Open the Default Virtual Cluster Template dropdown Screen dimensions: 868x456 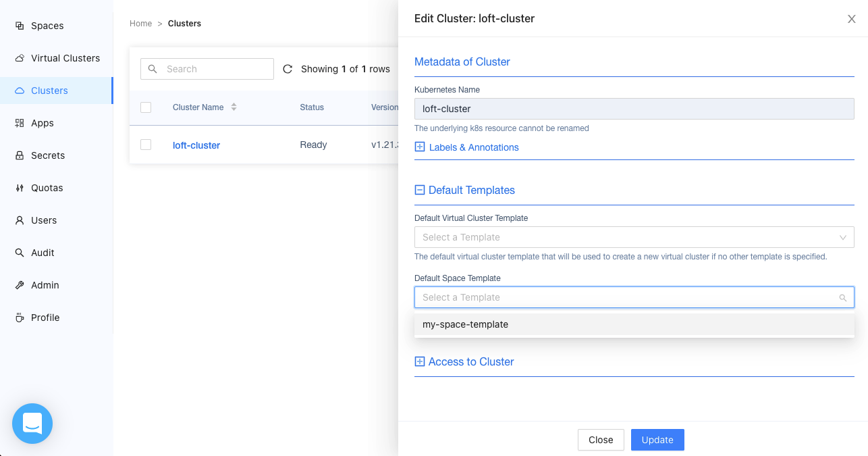point(634,237)
